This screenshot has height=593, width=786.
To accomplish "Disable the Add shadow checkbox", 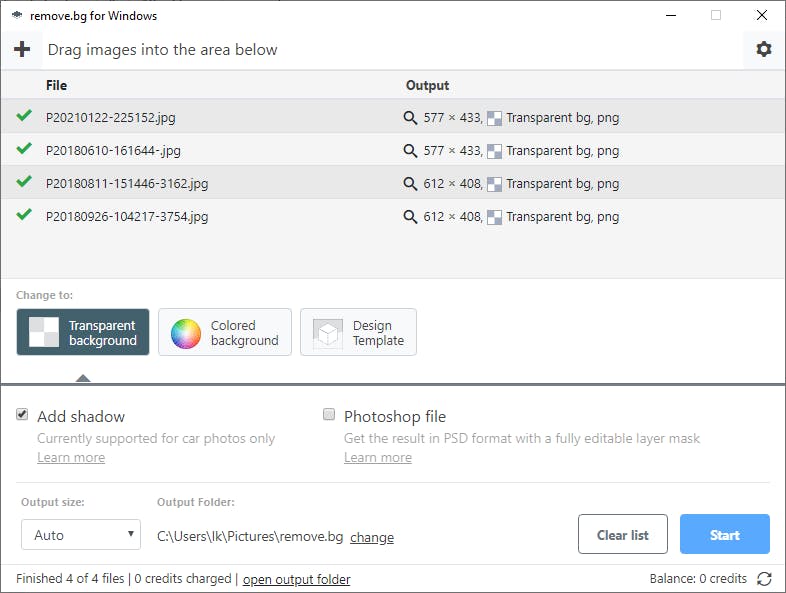I will point(22,415).
